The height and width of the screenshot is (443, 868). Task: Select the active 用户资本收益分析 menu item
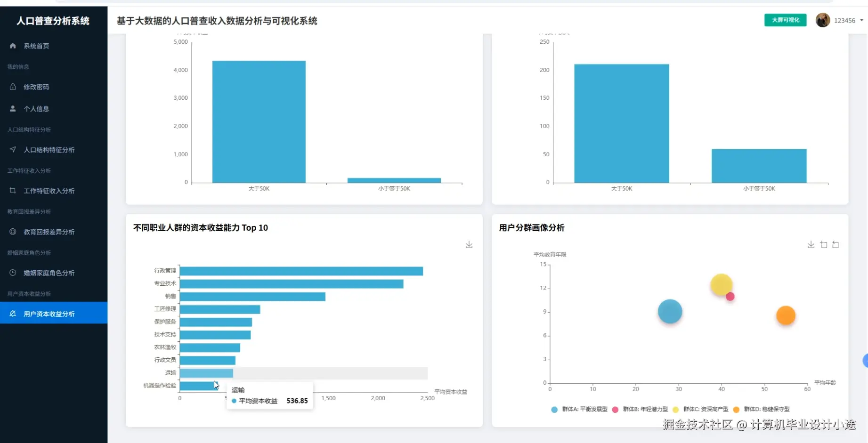(54, 314)
